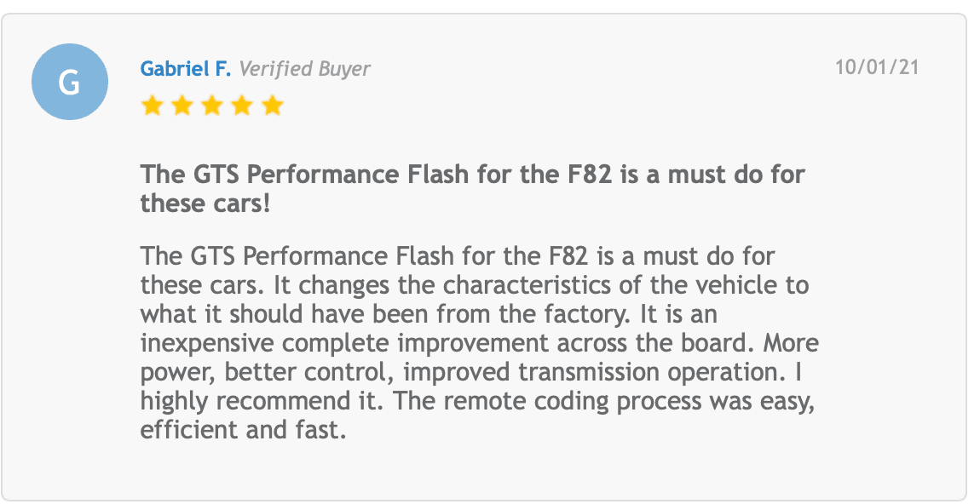
Task: Click the blue G avatar circle
Action: (x=70, y=82)
